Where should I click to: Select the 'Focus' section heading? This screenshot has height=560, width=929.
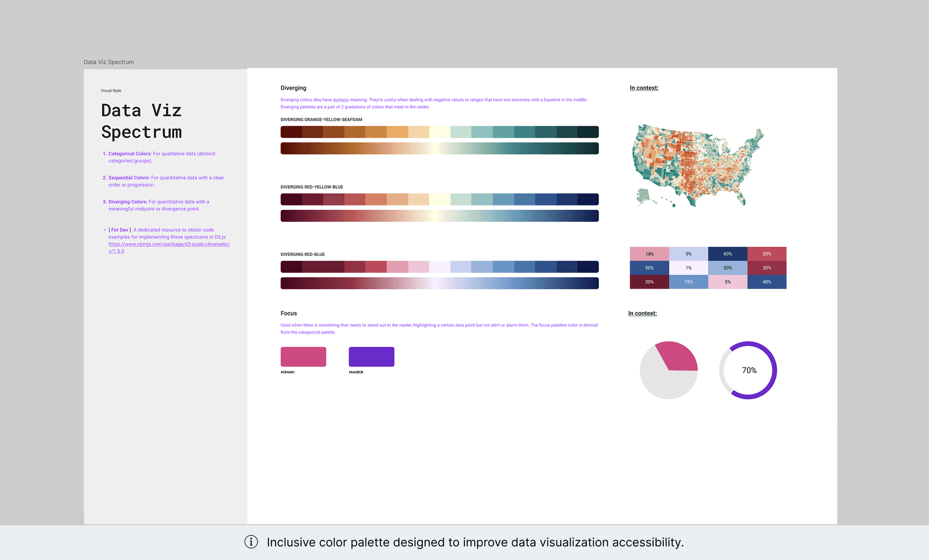pos(289,313)
